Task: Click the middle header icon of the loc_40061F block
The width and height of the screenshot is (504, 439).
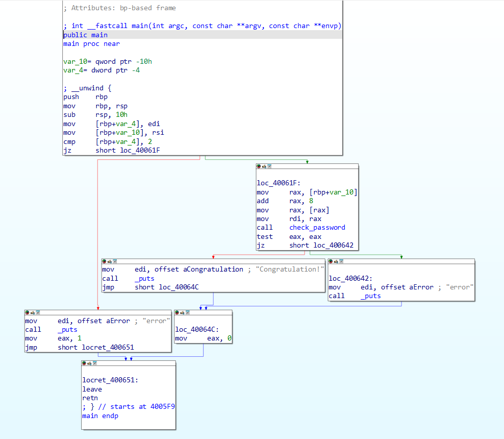Action: 264,166
